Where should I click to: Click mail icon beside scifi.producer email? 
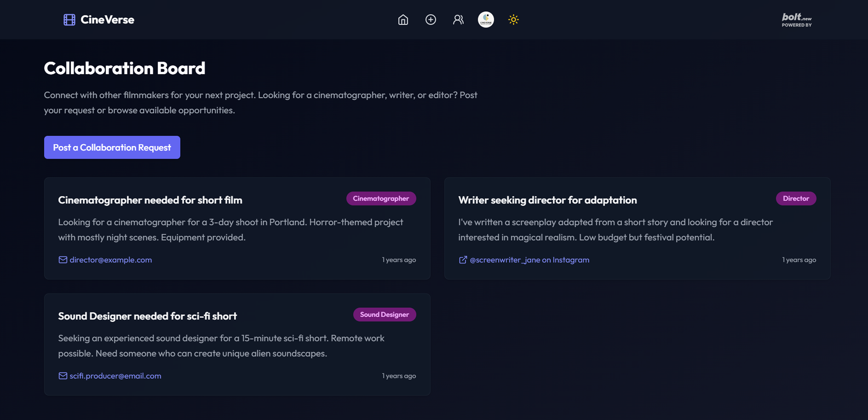(x=63, y=376)
